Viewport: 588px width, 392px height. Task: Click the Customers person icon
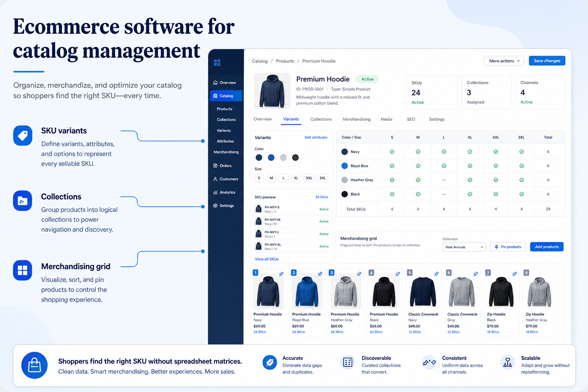[x=215, y=179]
